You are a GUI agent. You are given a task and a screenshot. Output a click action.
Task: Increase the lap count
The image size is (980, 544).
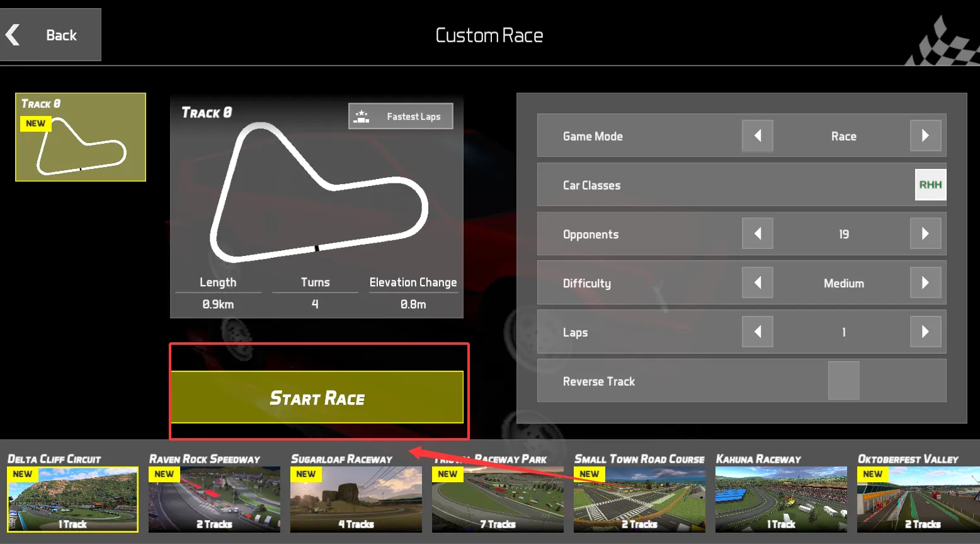[925, 332]
